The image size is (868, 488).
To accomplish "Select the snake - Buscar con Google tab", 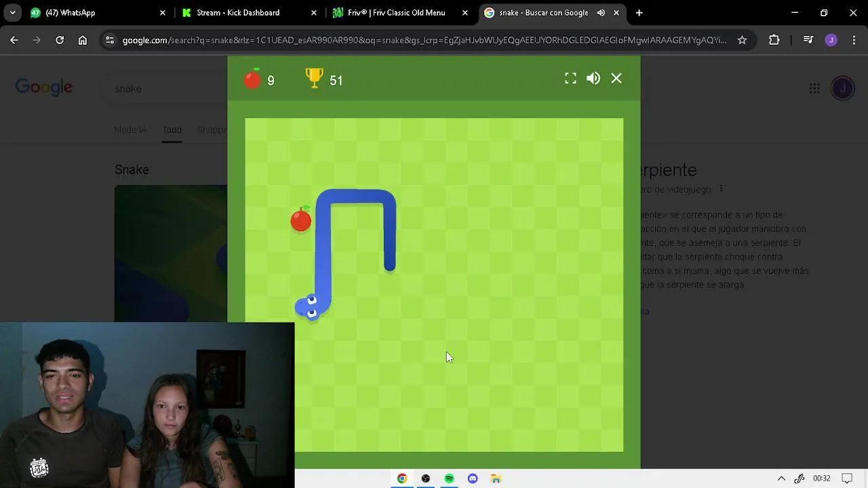I will tap(542, 13).
